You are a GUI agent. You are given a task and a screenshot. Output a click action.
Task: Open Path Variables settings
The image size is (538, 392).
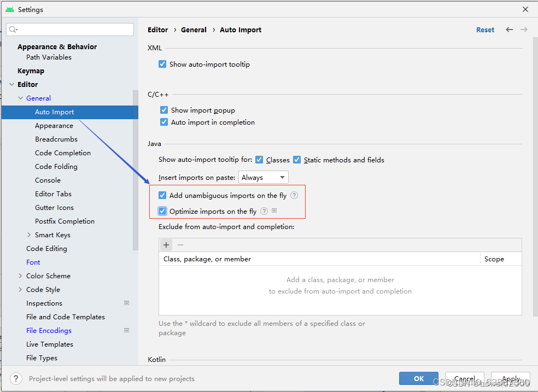49,57
